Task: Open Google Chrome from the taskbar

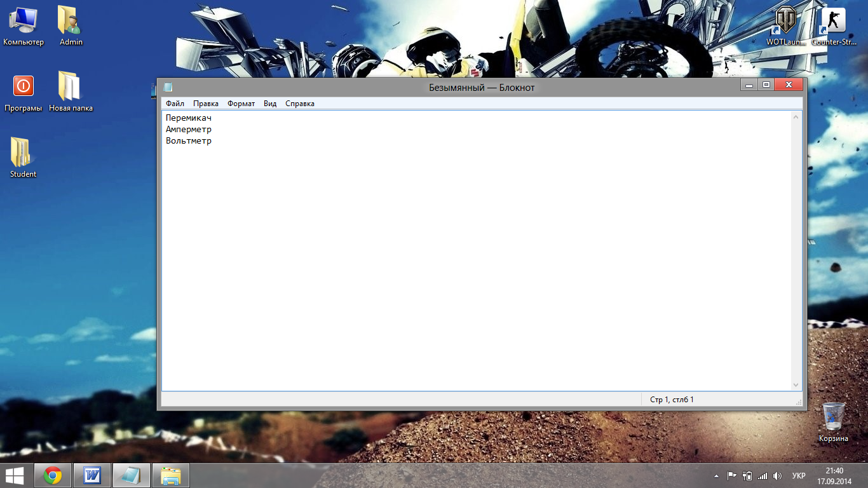Action: pos(53,475)
